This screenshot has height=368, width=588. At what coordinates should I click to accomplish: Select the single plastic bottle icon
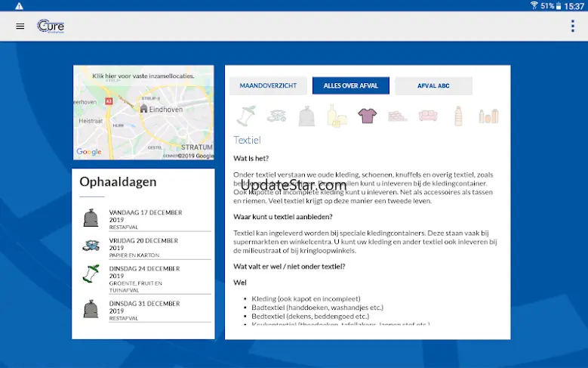[x=458, y=116]
